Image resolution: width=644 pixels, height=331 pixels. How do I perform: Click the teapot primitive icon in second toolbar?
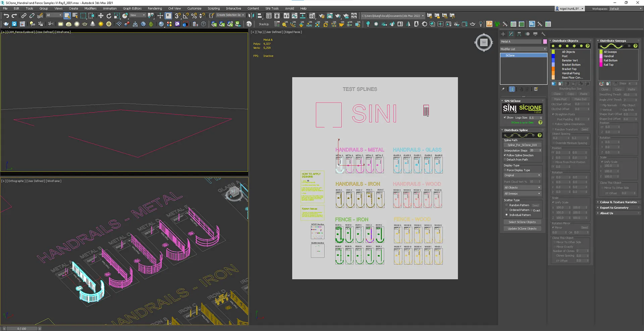85,24
